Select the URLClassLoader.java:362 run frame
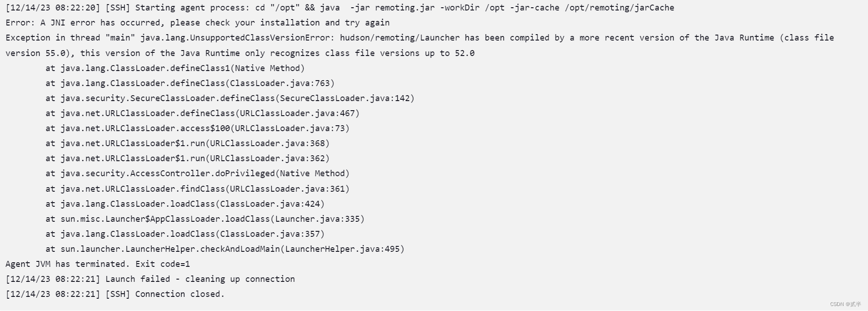Screen dimensions: 868x311 pos(188,158)
